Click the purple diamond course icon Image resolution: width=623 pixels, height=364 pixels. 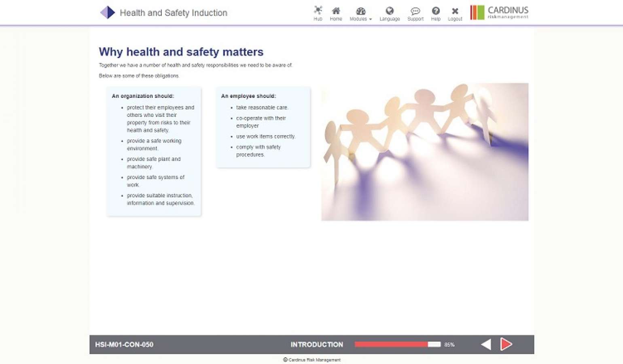(x=107, y=13)
